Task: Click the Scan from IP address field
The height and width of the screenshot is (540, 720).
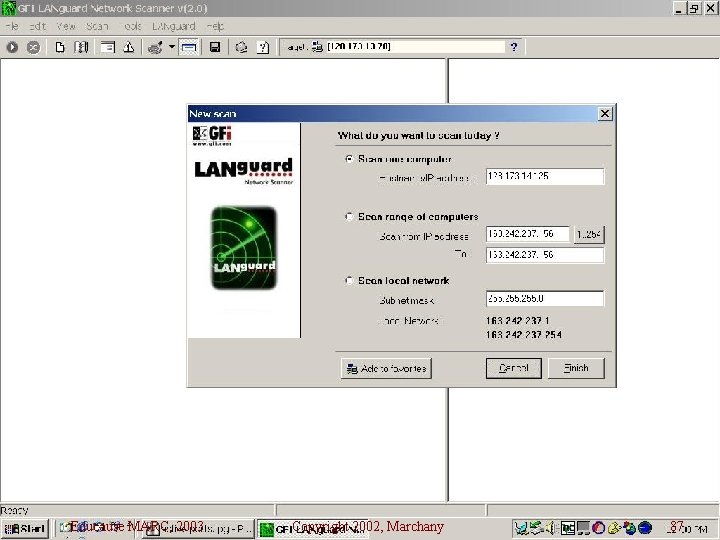Action: tap(528, 234)
